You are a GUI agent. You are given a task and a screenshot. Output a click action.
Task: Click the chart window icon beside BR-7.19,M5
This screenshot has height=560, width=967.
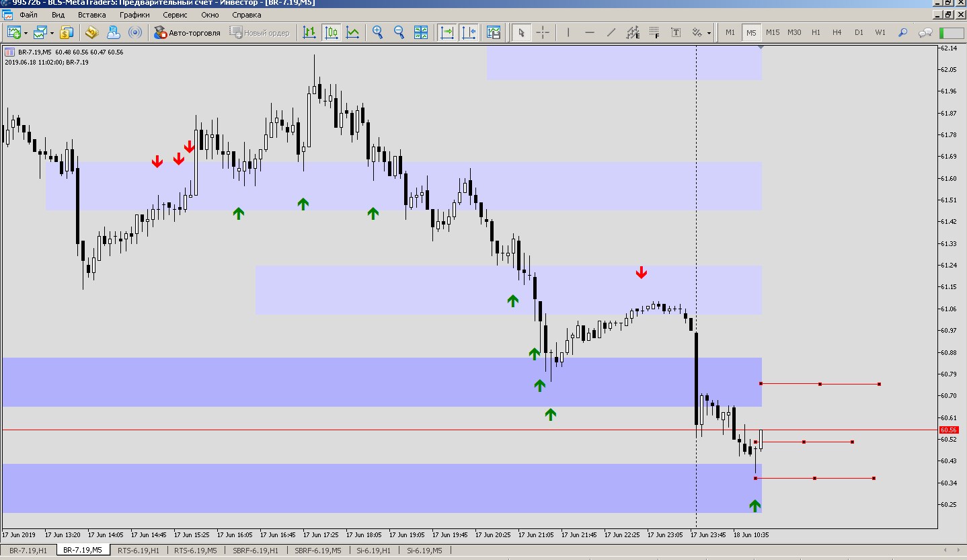tap(9, 52)
